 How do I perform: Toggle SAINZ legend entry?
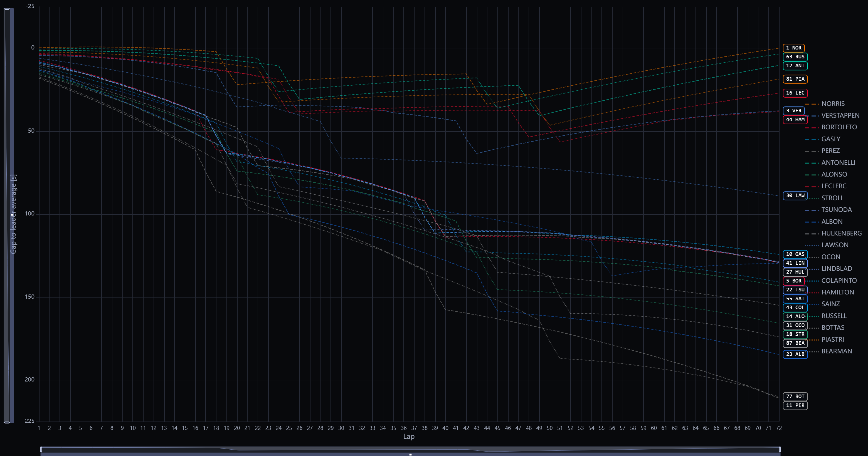(822, 304)
